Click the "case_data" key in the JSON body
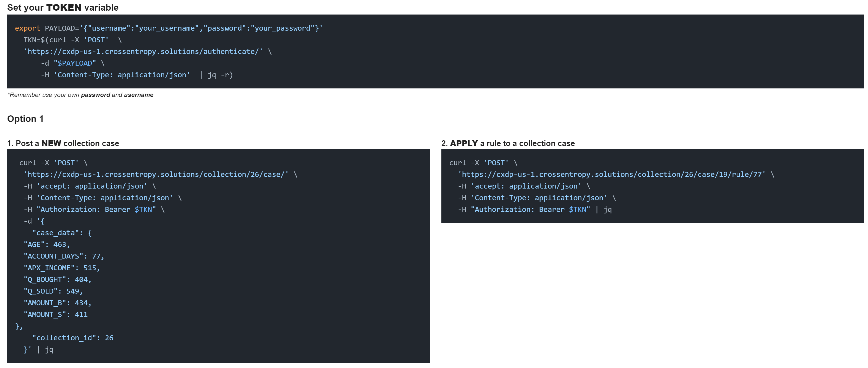This screenshot has width=868, height=368. (x=55, y=233)
